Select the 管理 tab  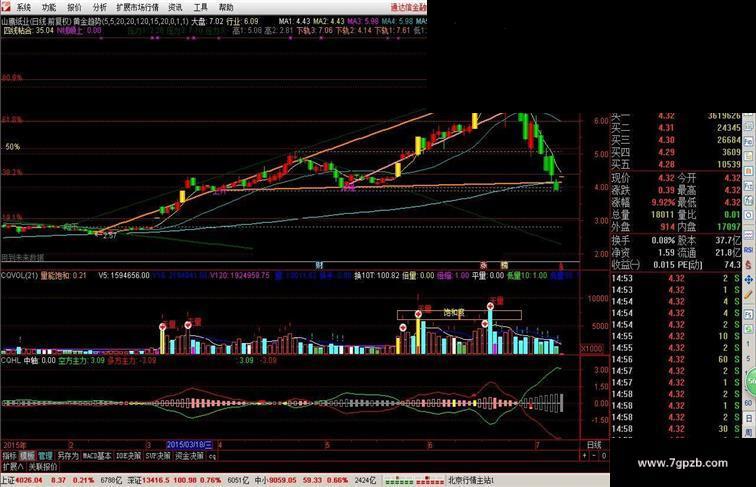pos(45,456)
